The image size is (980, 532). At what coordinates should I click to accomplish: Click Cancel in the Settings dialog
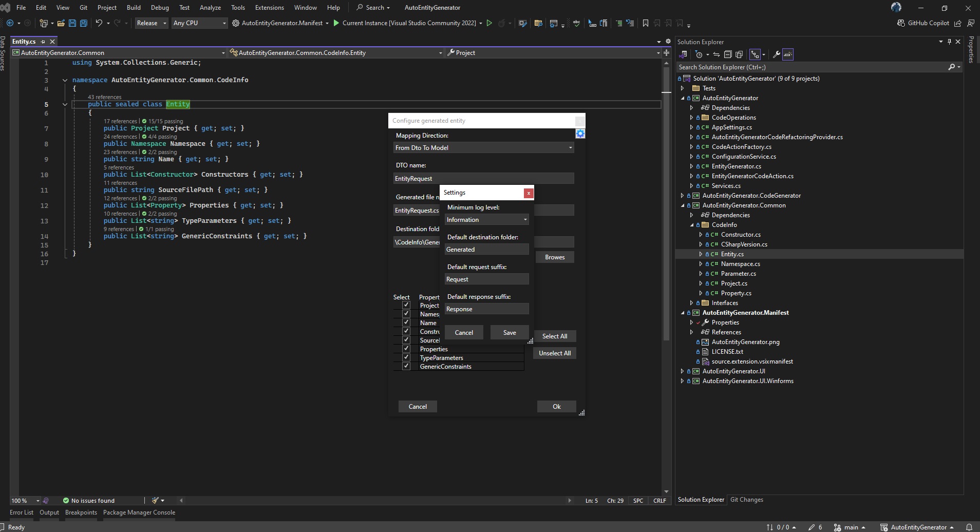click(x=464, y=333)
